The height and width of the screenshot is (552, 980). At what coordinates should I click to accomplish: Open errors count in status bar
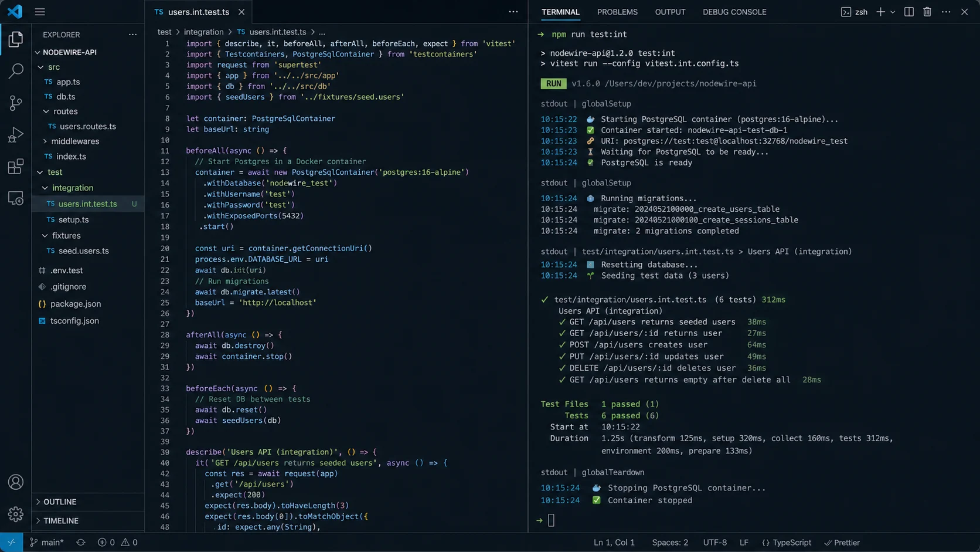click(x=107, y=543)
